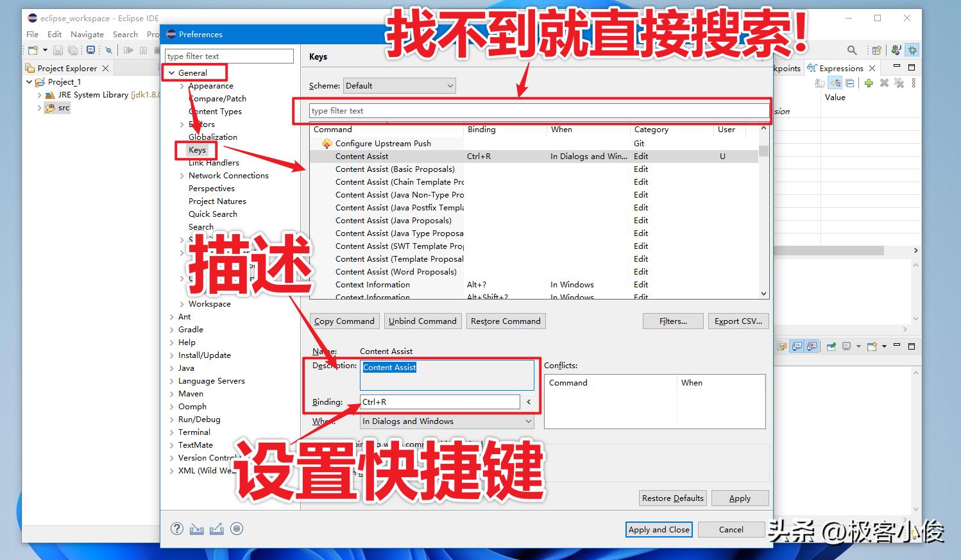This screenshot has width=961, height=560.
Task: Add a new expression with the green plus icon
Action: [x=869, y=82]
